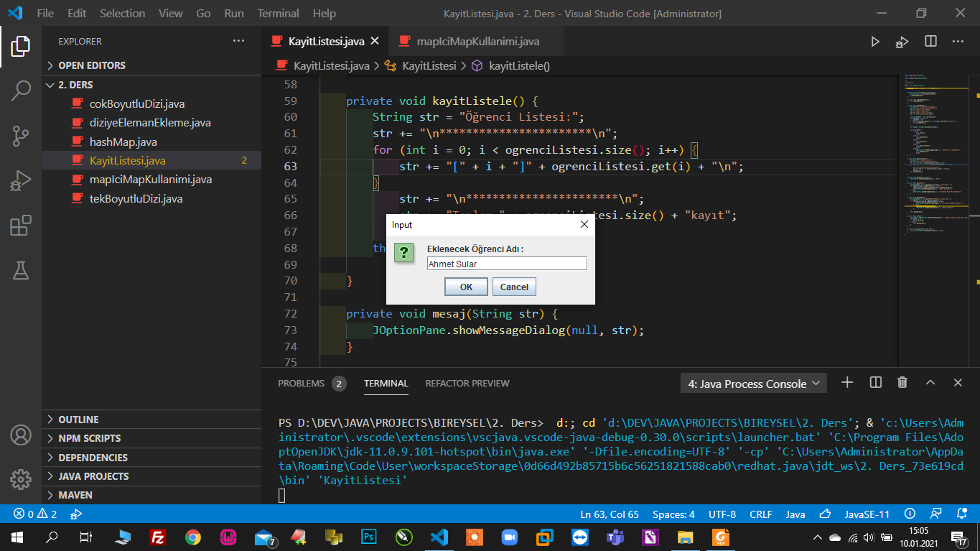
Task: Split the editor to the right
Action: pyautogui.click(x=930, y=42)
